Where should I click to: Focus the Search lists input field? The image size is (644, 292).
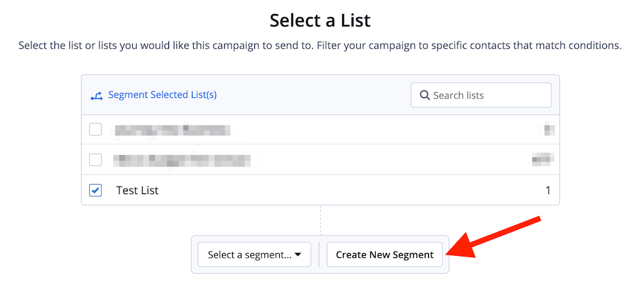point(481,95)
